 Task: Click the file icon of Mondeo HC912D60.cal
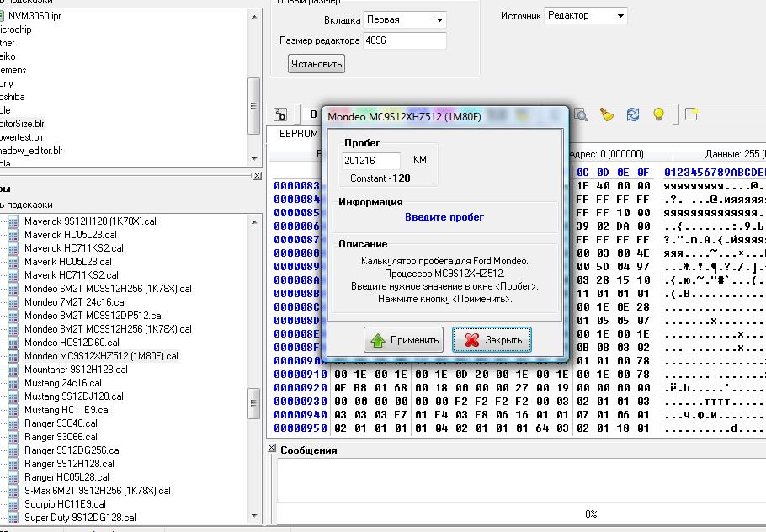pyautogui.click(x=13, y=343)
